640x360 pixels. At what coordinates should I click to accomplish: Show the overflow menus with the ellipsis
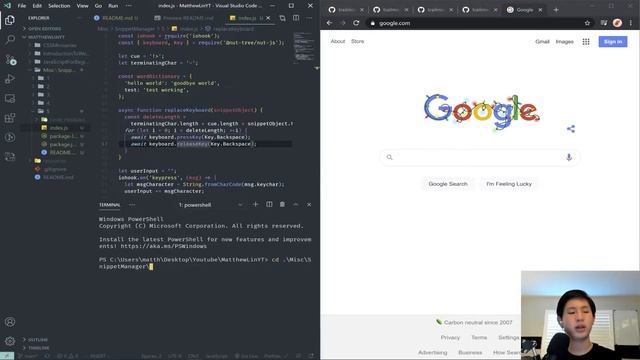[129, 6]
